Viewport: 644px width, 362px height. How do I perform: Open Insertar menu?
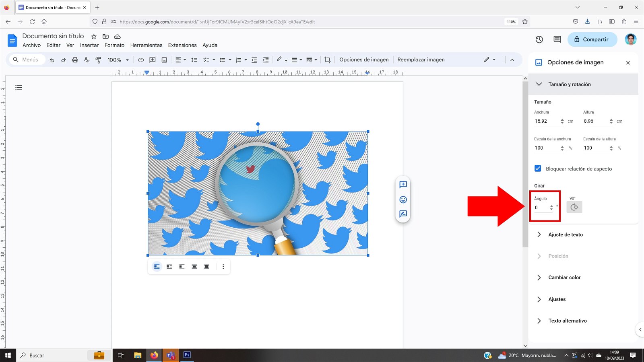point(89,45)
